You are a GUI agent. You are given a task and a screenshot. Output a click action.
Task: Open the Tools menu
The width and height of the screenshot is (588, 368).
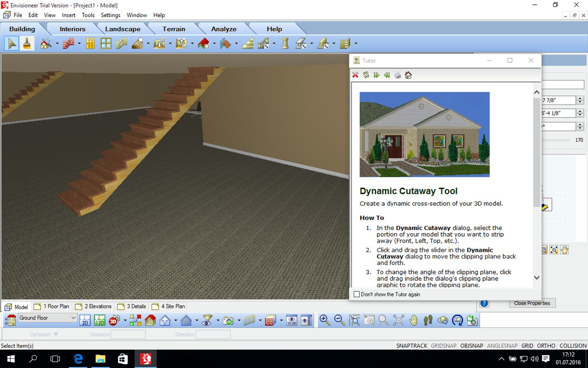coord(88,15)
